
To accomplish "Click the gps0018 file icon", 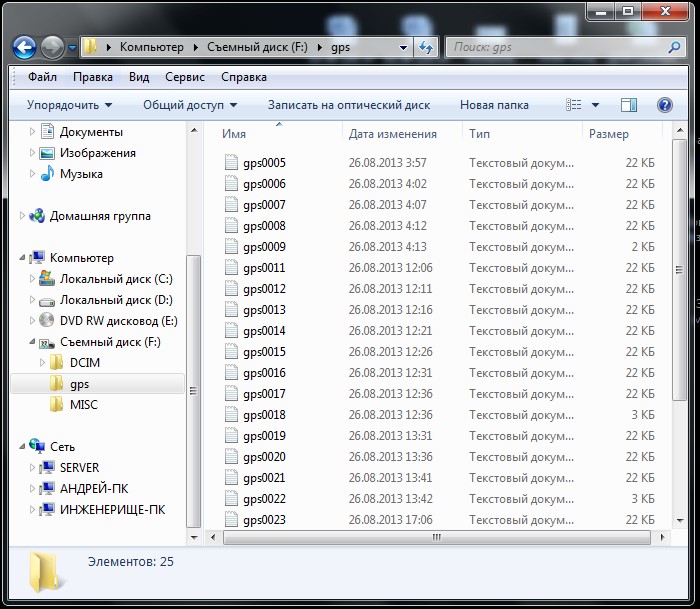I will 231,414.
